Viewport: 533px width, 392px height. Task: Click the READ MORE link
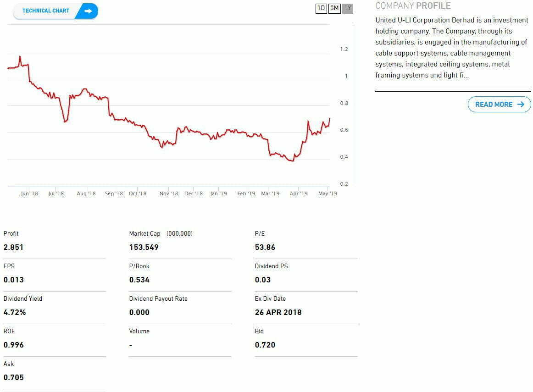pyautogui.click(x=494, y=105)
